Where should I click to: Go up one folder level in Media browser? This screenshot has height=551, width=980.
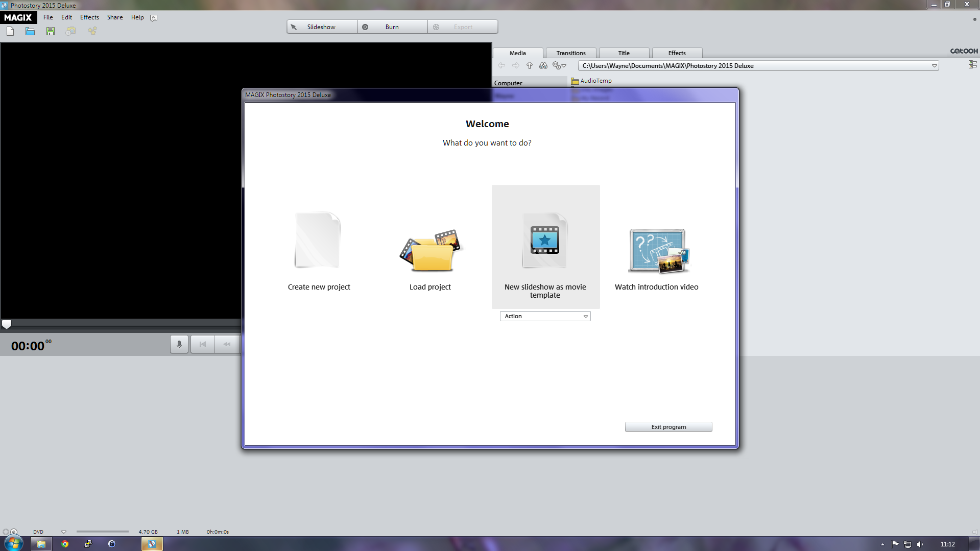pos(530,65)
